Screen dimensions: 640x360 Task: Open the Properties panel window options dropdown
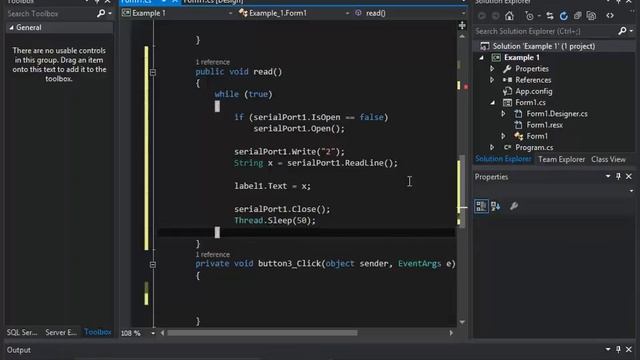coord(608,176)
